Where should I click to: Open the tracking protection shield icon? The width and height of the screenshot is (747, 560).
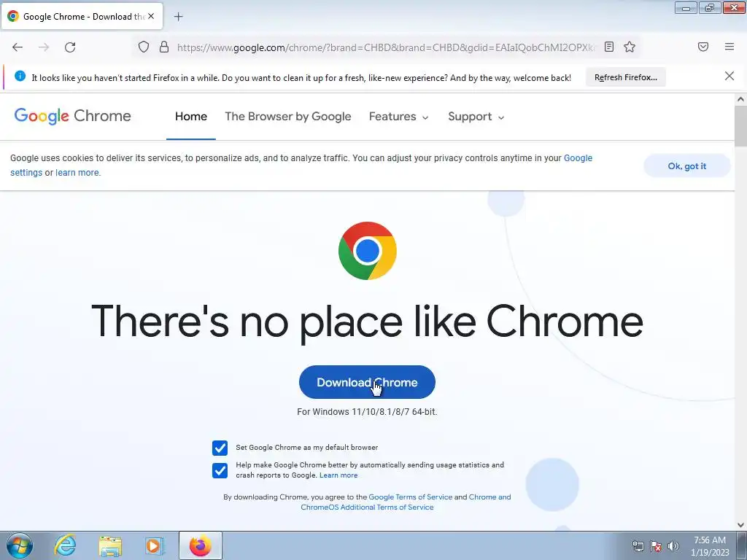pyautogui.click(x=144, y=47)
